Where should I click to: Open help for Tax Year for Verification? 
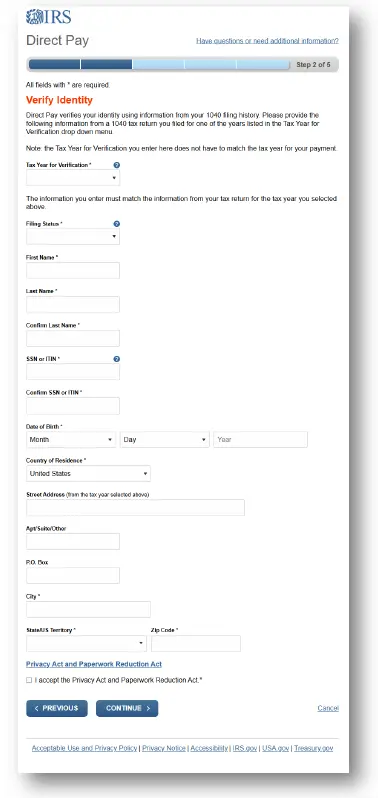[x=117, y=165]
